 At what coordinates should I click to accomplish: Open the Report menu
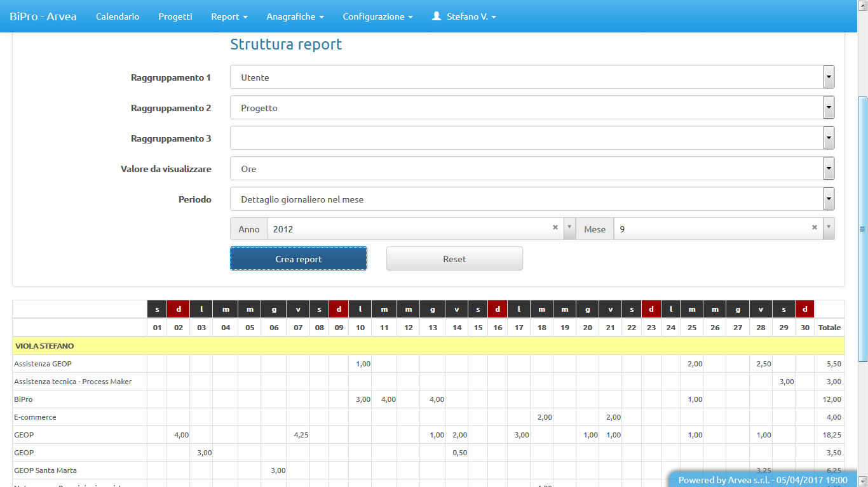click(x=229, y=17)
